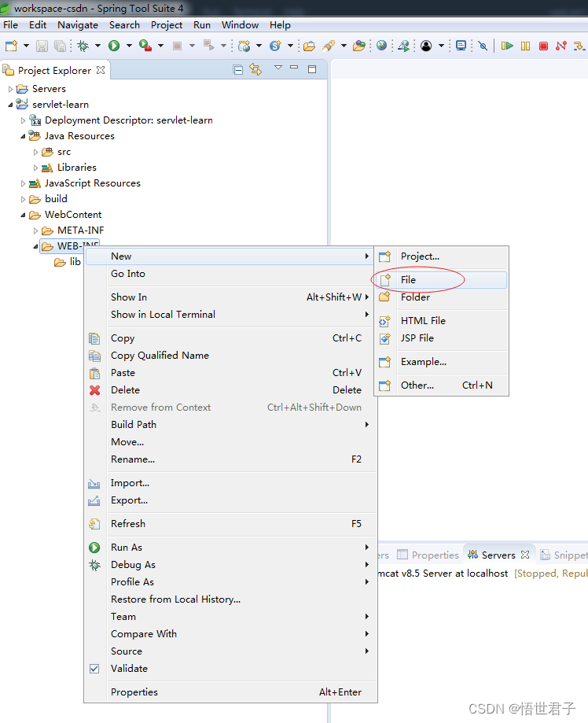Select the META-INF folder
588x723 pixels.
pos(80,230)
